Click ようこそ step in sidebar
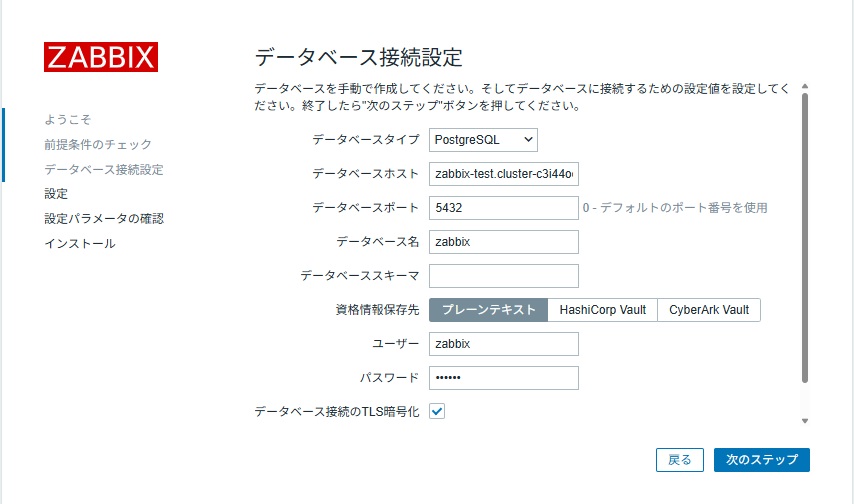854x504 pixels. (69, 120)
